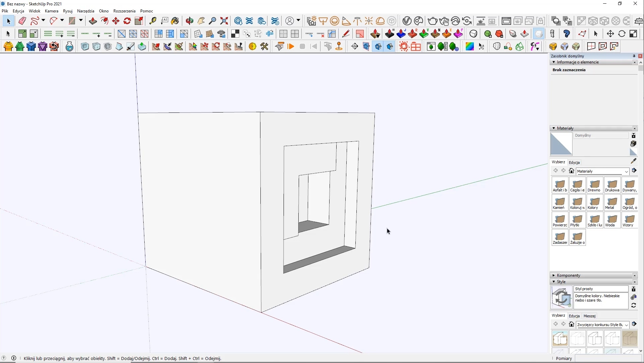Open the Kamera menu
Image resolution: width=644 pixels, height=363 pixels.
point(51,11)
